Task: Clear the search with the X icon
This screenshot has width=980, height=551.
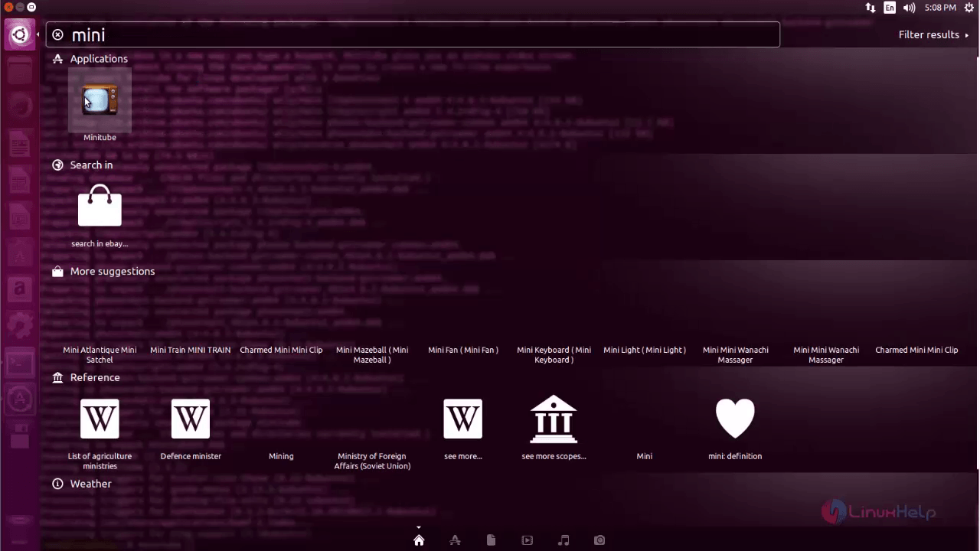Action: click(x=57, y=34)
